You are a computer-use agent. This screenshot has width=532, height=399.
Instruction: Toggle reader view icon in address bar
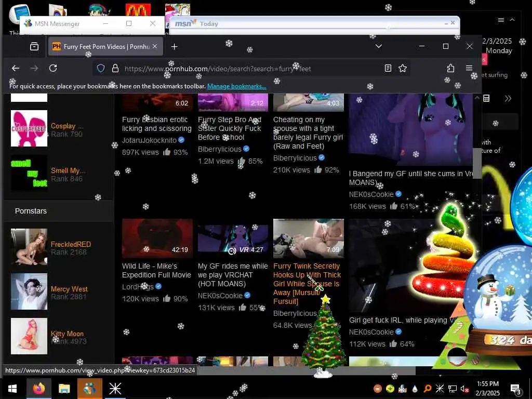(x=388, y=68)
